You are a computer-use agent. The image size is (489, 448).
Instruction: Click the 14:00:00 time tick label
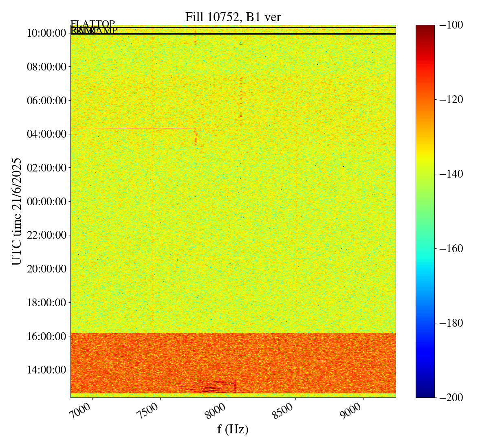pyautogui.click(x=46, y=370)
